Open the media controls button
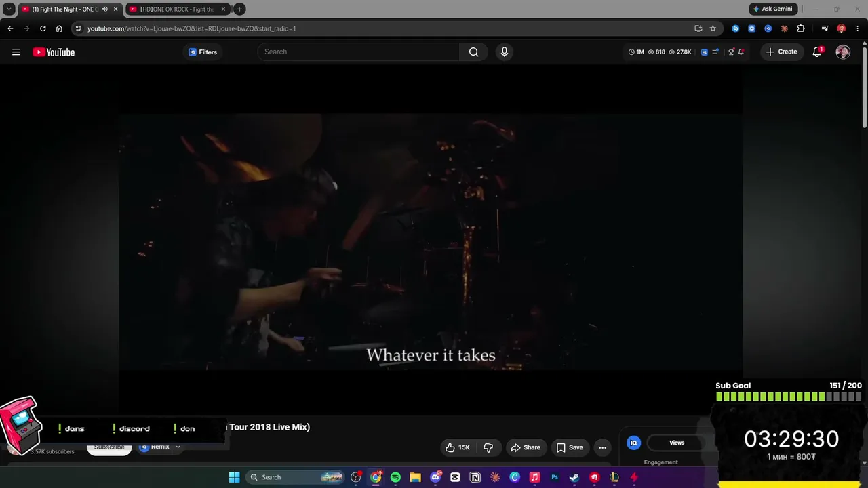Image resolution: width=868 pixels, height=488 pixels. point(825,28)
